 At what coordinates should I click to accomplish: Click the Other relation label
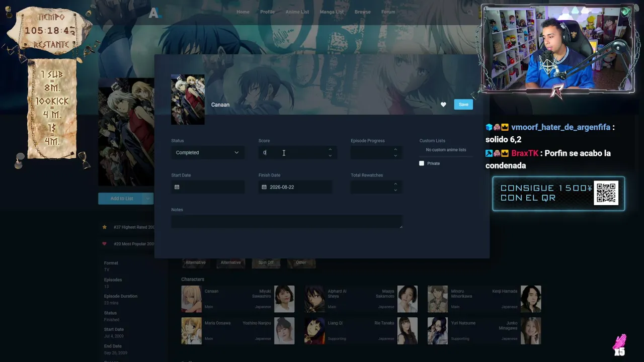click(x=301, y=262)
